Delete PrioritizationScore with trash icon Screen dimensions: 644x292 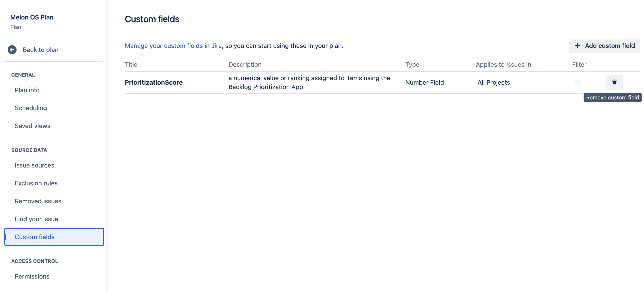point(614,82)
